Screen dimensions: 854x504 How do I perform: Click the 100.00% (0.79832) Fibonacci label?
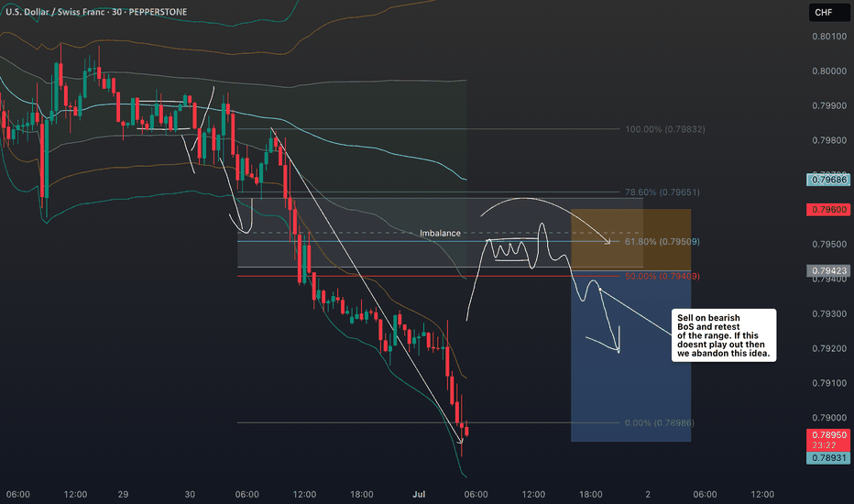pos(665,129)
